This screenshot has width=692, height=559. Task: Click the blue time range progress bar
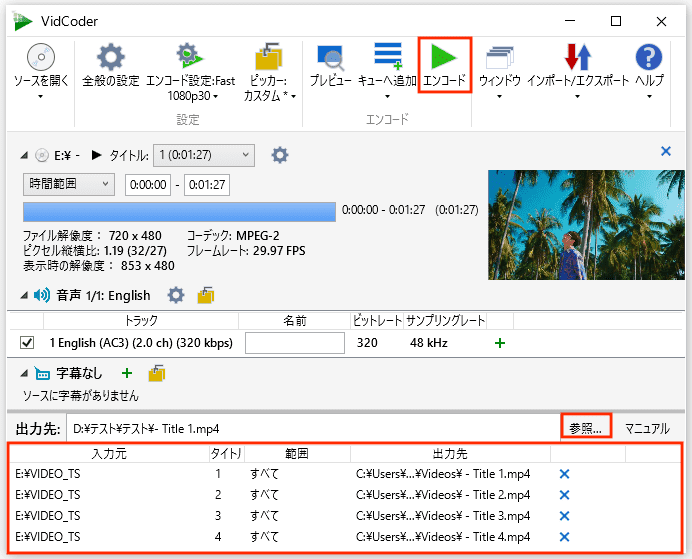click(179, 211)
